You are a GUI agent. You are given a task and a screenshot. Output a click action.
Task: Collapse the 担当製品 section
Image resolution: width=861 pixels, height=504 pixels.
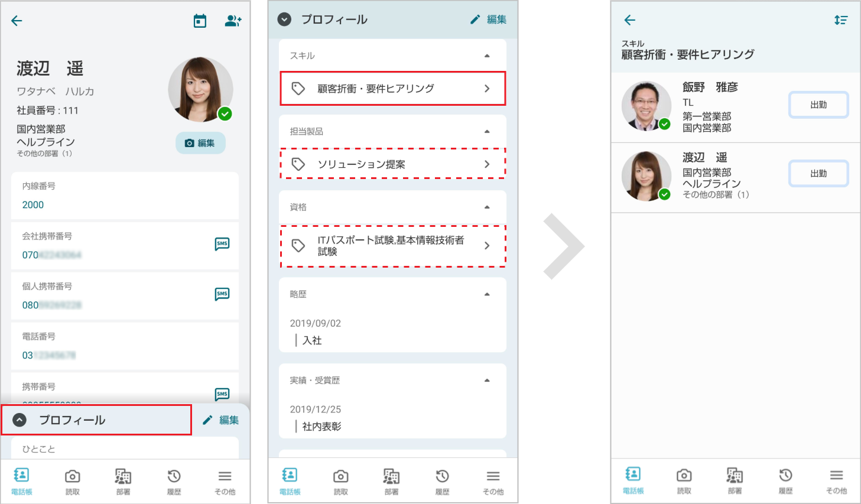pos(487,131)
